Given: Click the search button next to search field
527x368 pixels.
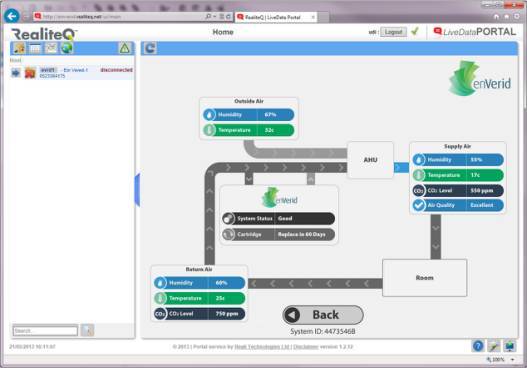Looking at the screenshot, I should pyautogui.click(x=87, y=330).
